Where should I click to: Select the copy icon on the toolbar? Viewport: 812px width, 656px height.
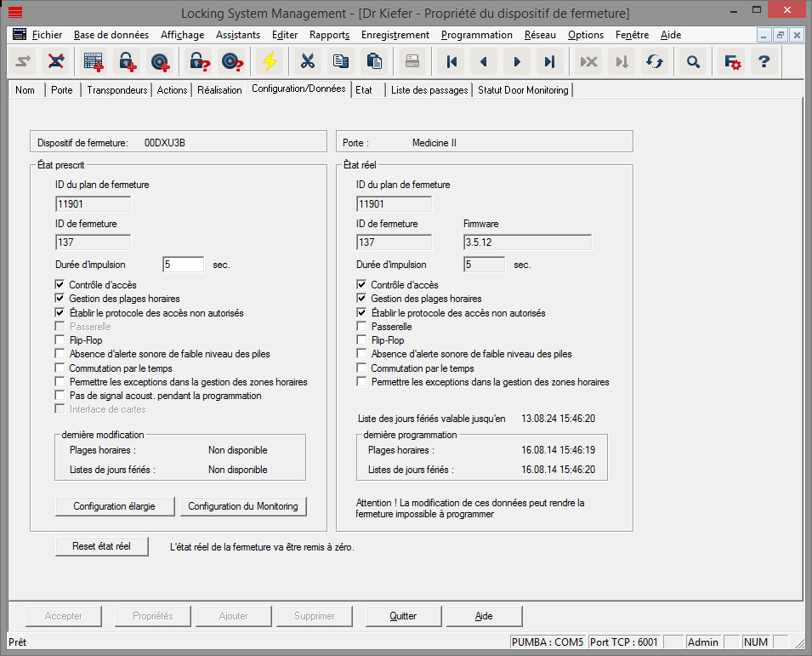click(x=341, y=60)
